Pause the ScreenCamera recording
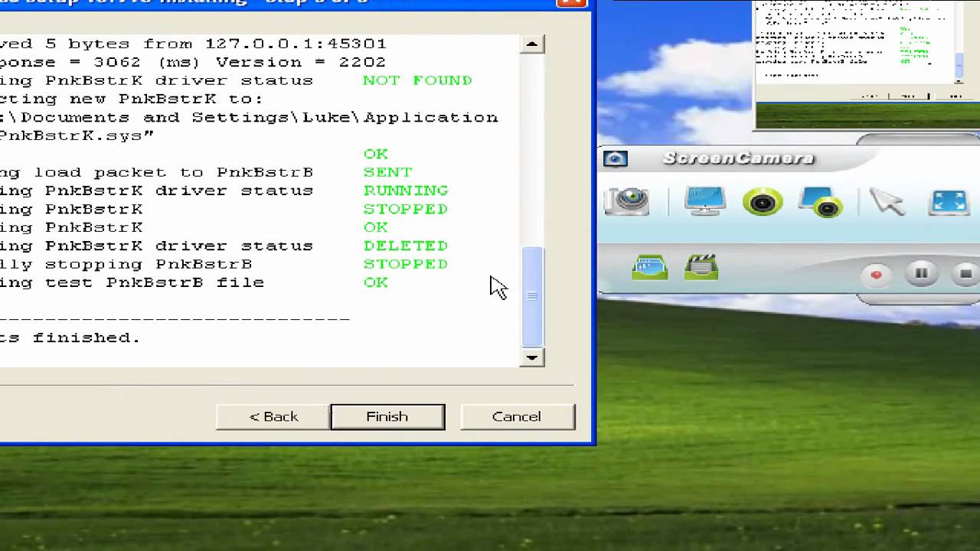This screenshot has width=980, height=551. point(921,273)
